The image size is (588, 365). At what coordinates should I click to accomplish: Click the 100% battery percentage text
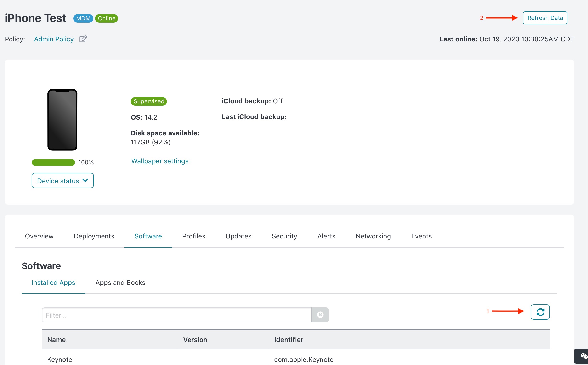click(x=86, y=162)
